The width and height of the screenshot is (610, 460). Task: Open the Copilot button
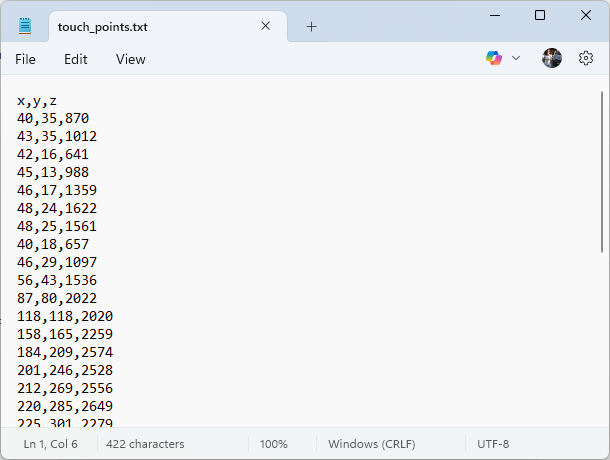(494, 58)
